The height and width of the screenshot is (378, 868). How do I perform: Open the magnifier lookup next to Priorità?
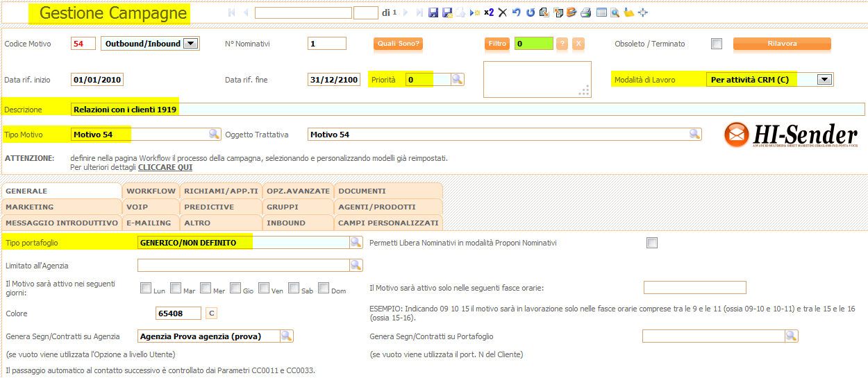point(457,80)
